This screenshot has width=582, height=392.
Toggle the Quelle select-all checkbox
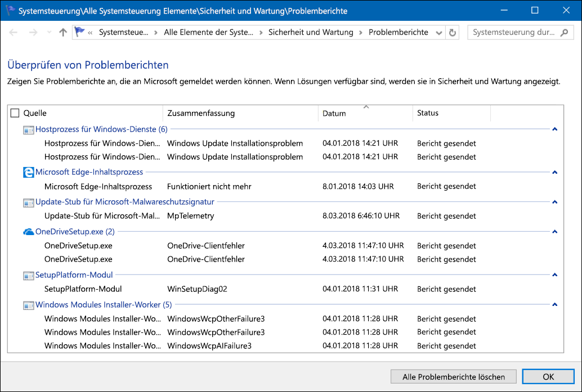pos(15,112)
